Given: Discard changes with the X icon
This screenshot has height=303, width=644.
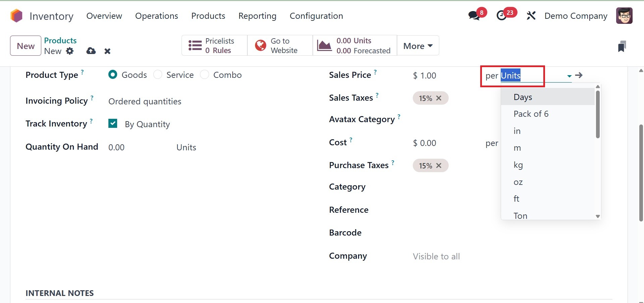Looking at the screenshot, I should point(107,51).
